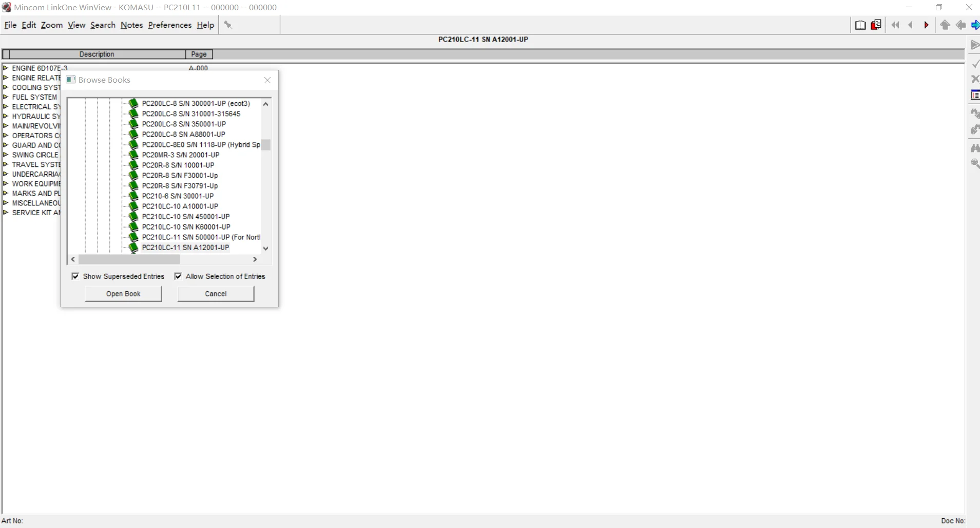Click the red next page arrow
Screen dimensions: 980x528
927,25
